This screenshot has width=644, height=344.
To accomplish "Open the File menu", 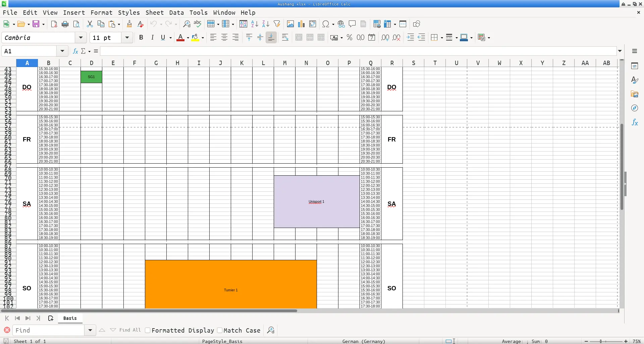I will tap(10, 12).
